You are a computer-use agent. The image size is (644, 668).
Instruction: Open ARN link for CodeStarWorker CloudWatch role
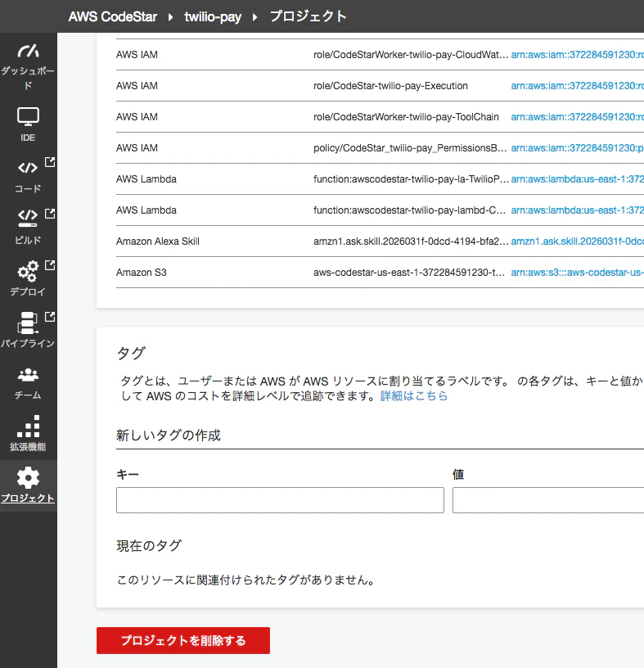click(577, 55)
